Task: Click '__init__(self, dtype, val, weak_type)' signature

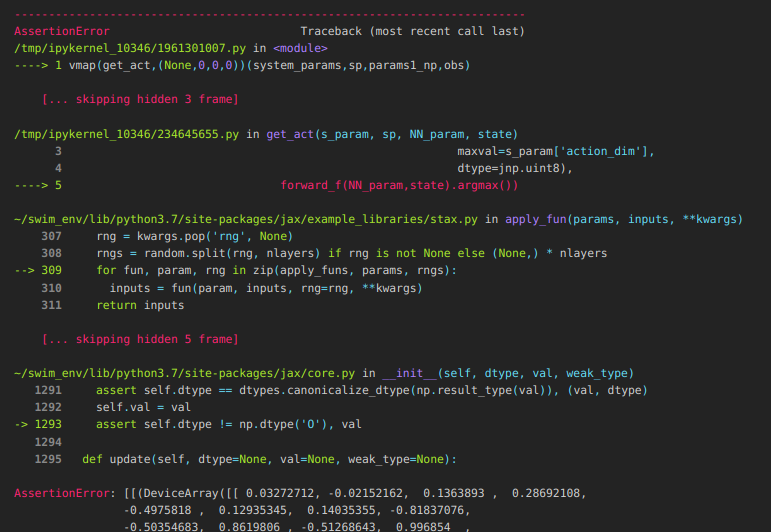Action: pyautogui.click(x=508, y=373)
